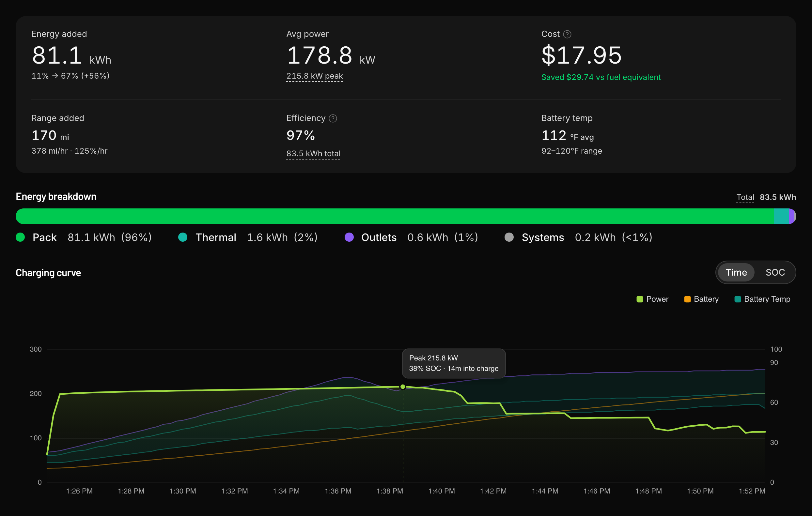The width and height of the screenshot is (812, 516).
Task: Click the 1:38 PM x-axis label
Action: (389, 491)
